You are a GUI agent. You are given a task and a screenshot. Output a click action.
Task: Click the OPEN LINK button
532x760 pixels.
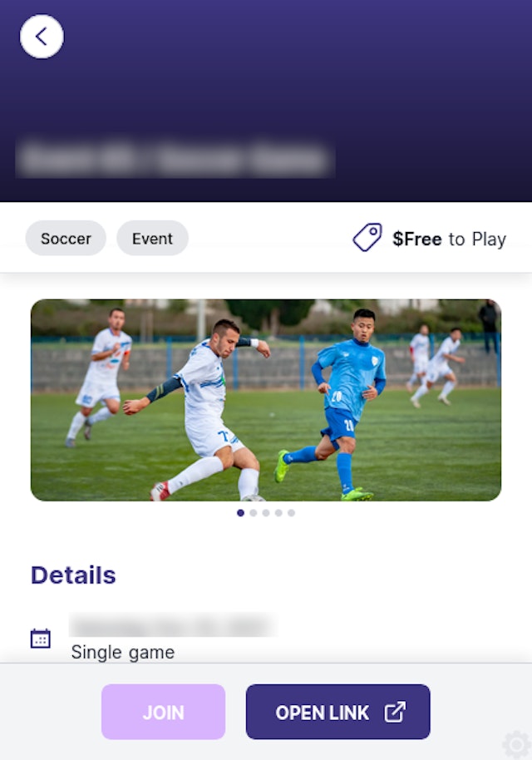click(337, 712)
